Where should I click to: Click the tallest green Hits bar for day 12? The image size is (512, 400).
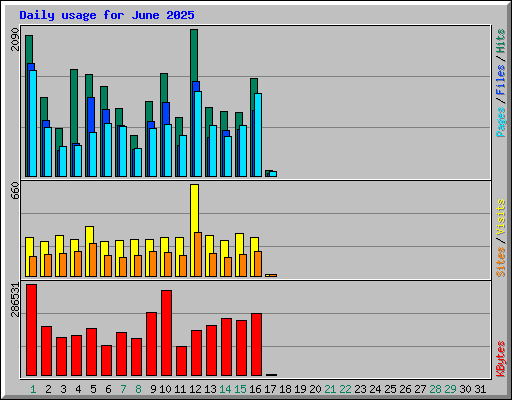(194, 55)
